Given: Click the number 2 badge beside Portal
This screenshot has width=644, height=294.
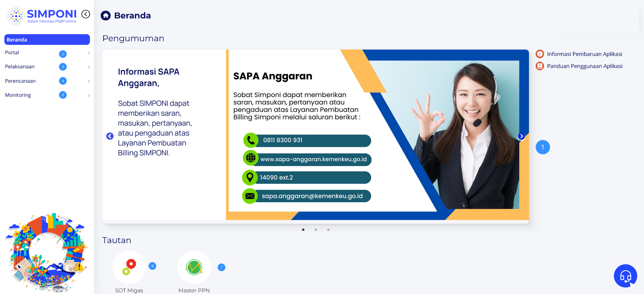Looking at the screenshot, I should click(x=63, y=54).
